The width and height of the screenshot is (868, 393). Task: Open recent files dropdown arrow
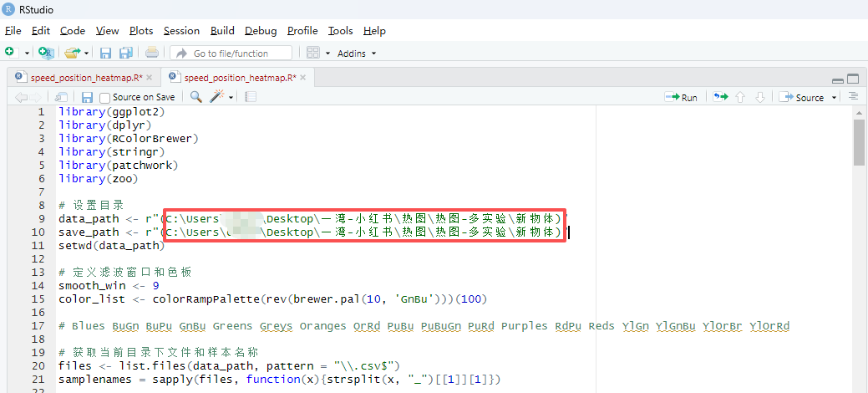87,53
